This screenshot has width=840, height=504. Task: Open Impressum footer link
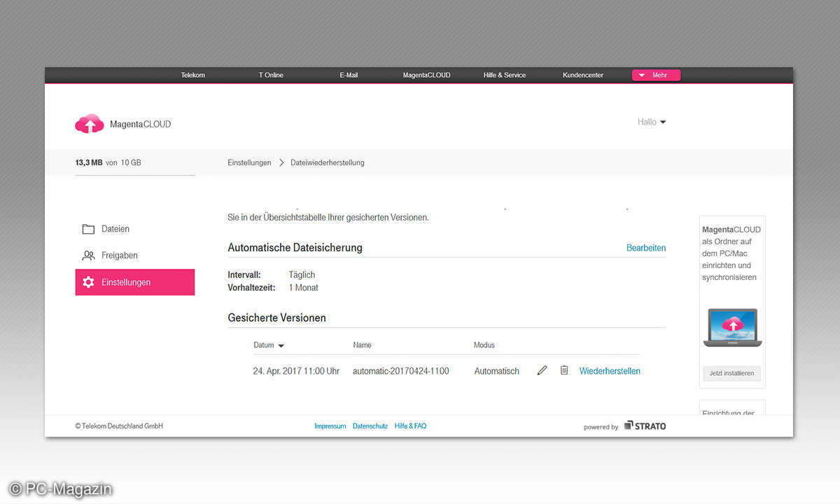tap(330, 426)
